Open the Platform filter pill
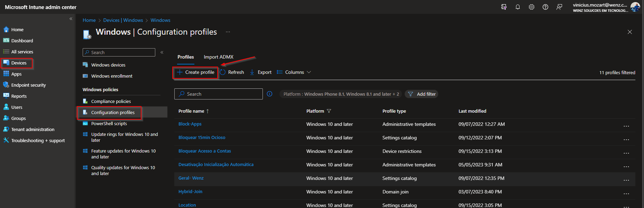The image size is (644, 208). pyautogui.click(x=341, y=94)
